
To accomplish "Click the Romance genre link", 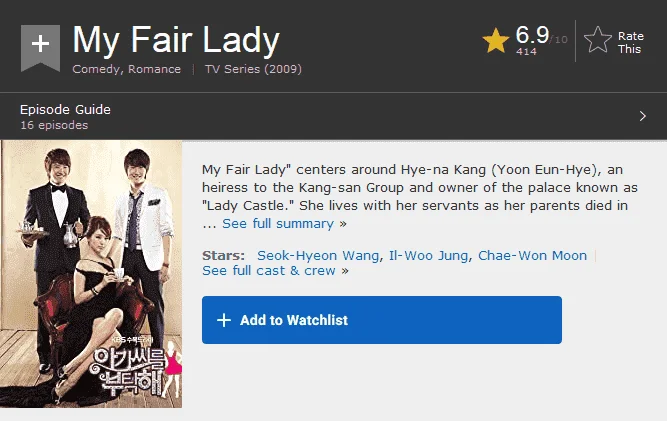I will click(x=154, y=69).
